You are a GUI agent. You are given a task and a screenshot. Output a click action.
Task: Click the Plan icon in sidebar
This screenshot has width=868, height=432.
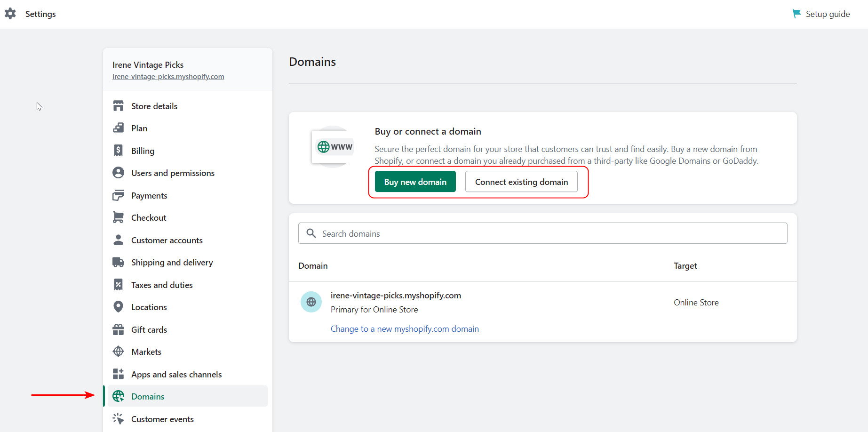pos(118,128)
